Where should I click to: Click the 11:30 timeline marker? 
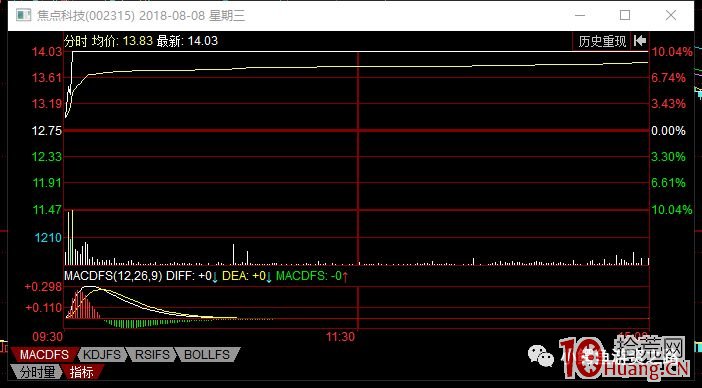(x=340, y=337)
